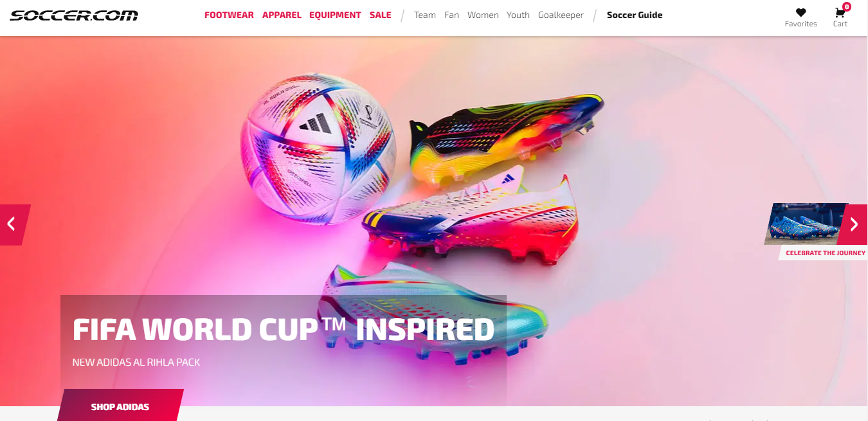Click the FIFA WORLD CUP INSPIRED headline
Viewport: 868px width, 421px height.
[x=284, y=329]
